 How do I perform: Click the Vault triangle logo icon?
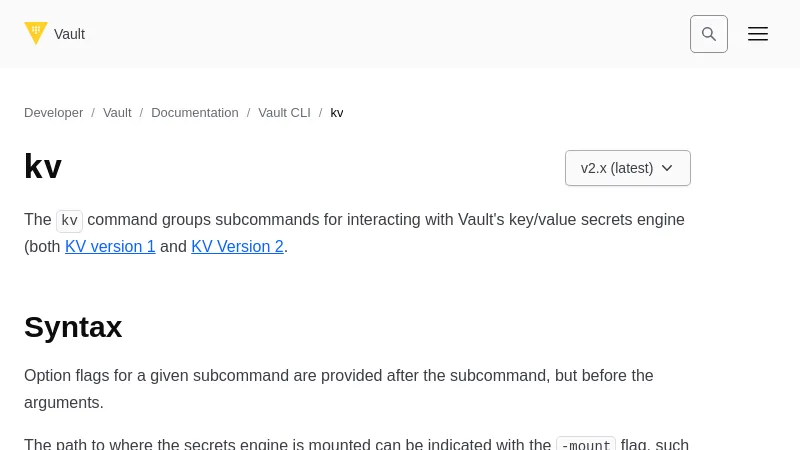(x=36, y=33)
